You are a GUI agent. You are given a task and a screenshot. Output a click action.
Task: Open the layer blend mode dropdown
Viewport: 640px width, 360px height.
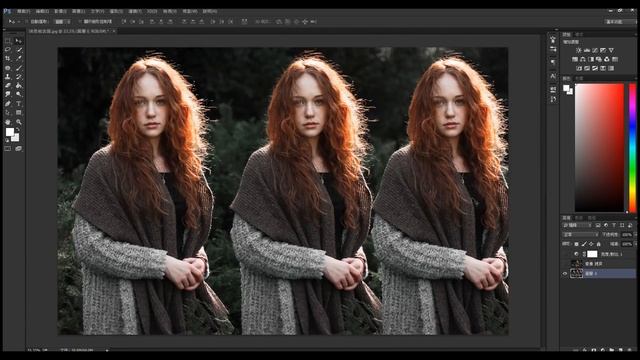[580, 235]
